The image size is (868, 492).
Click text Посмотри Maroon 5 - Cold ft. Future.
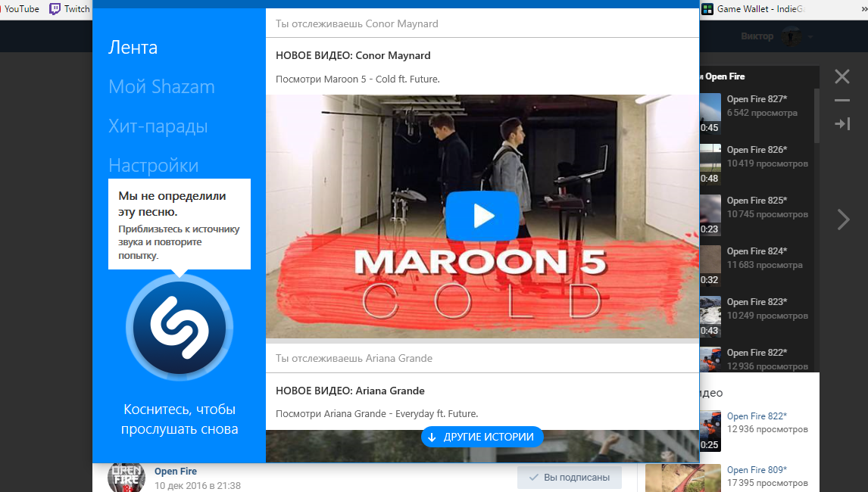(x=358, y=79)
